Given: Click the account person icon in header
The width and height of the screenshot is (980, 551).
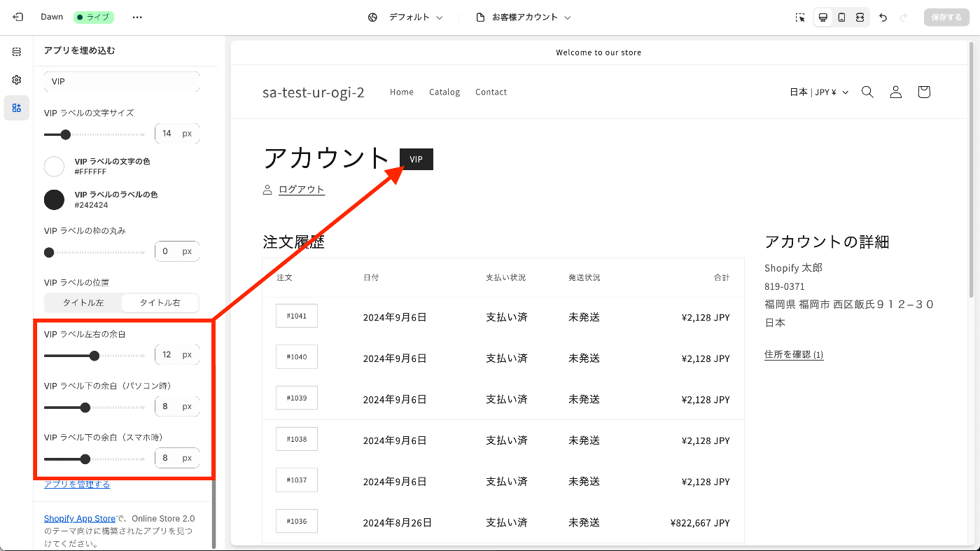Looking at the screenshot, I should coord(895,92).
